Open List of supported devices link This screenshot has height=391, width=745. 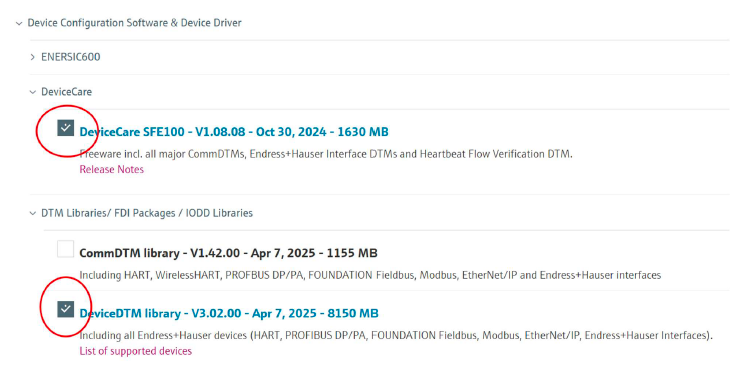pos(135,351)
